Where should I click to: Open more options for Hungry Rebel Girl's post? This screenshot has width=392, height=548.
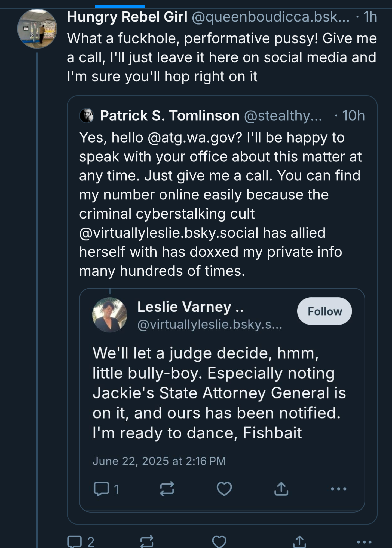pyautogui.click(x=364, y=542)
